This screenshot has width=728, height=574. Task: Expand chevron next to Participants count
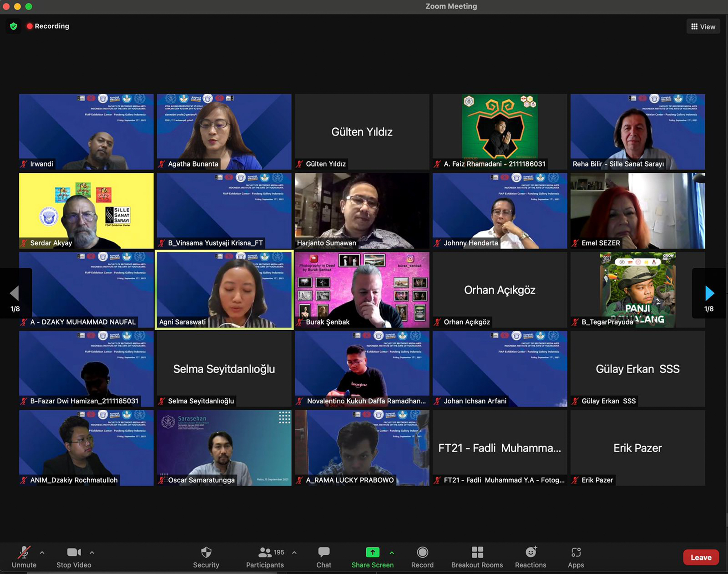click(x=294, y=553)
